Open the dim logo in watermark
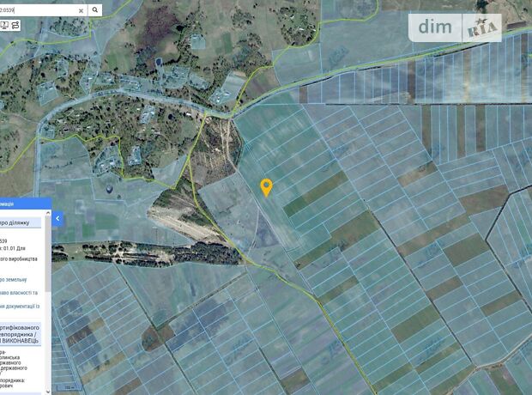Viewport: 532px width, 395px height. coord(435,27)
